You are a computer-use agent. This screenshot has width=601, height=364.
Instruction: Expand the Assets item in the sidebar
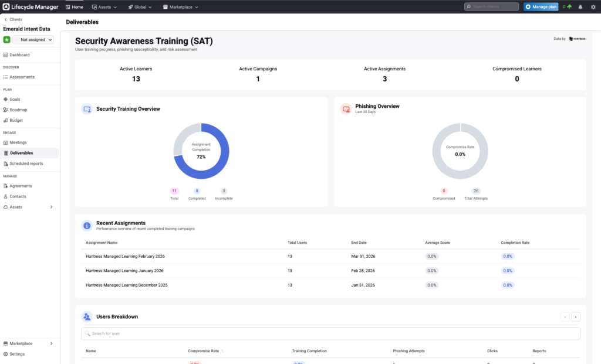coord(52,207)
